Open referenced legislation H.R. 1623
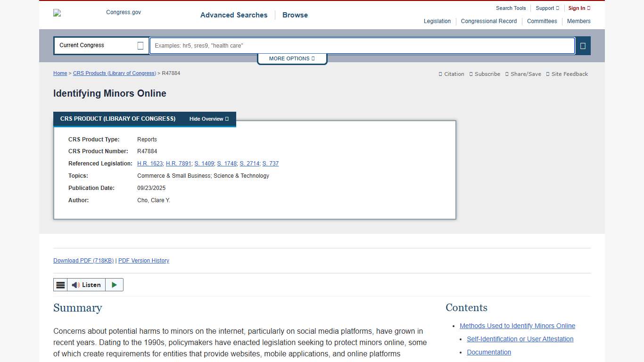The image size is (644, 362). tap(150, 164)
